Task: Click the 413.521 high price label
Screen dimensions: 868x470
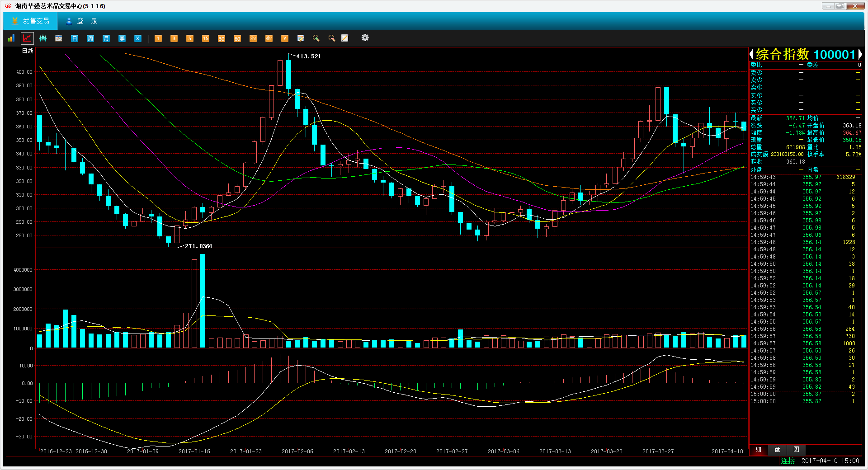Action: (308, 56)
